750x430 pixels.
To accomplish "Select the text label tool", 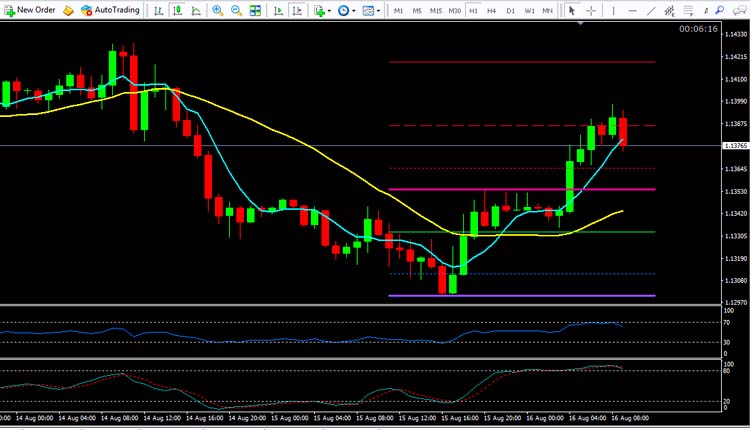I will tap(706, 10).
